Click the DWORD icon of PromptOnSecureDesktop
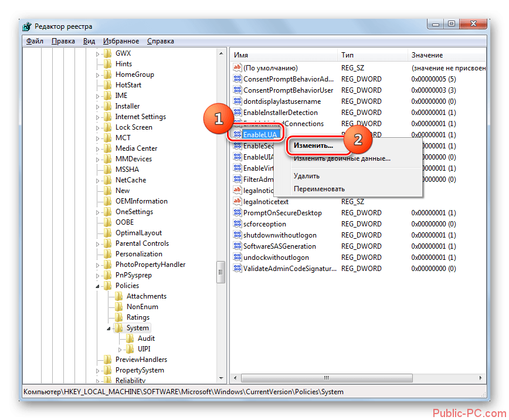Image resolution: width=509 pixels, height=420 pixels. (237, 213)
